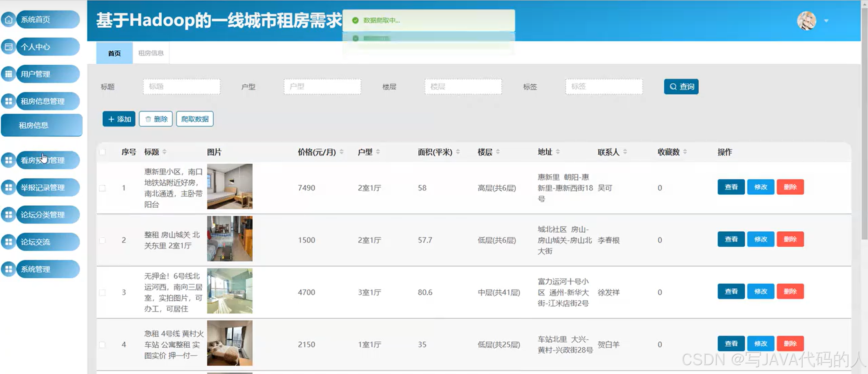Focus the 标题 search input field

click(x=182, y=87)
